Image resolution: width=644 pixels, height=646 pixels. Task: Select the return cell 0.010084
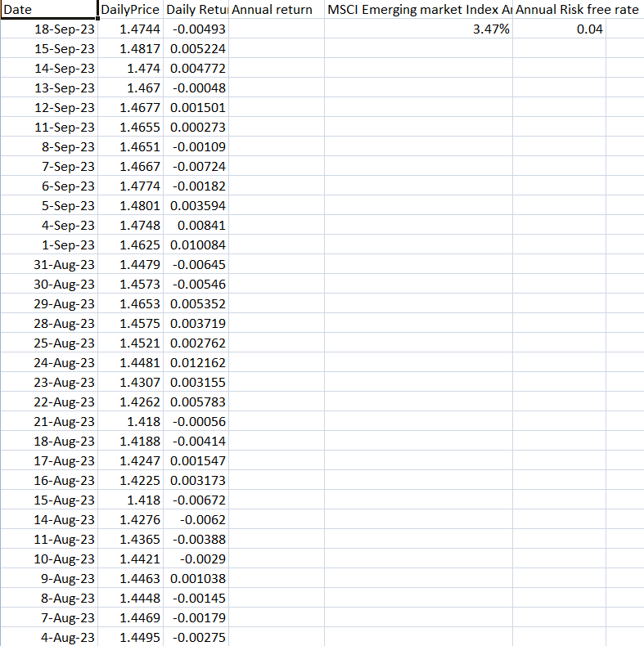(196, 244)
